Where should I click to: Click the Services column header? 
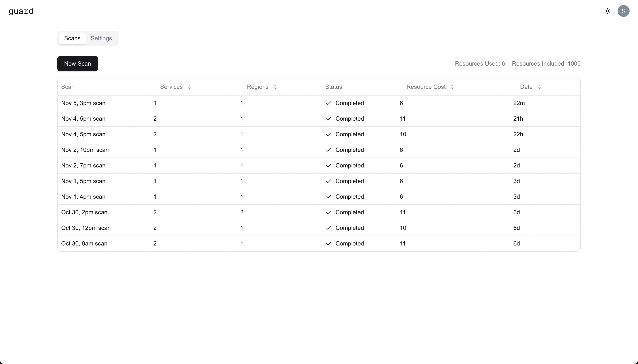[171, 87]
